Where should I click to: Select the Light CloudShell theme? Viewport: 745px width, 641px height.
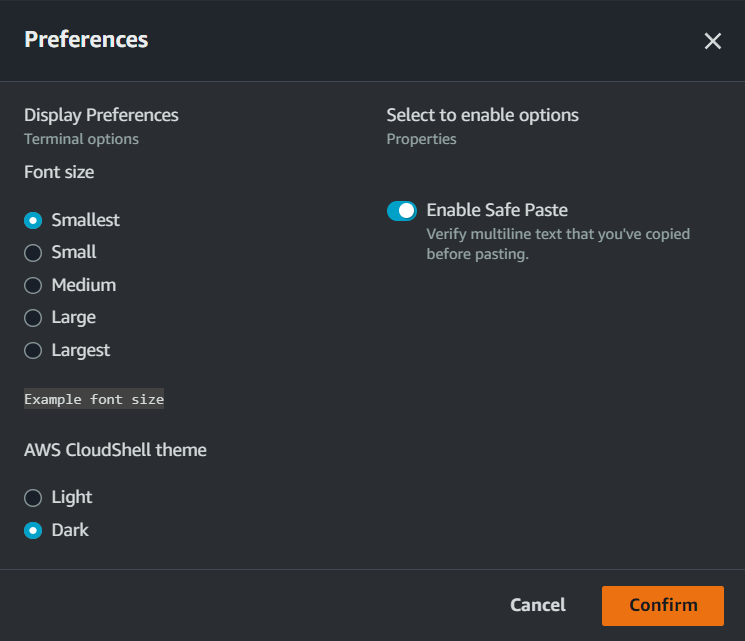pyautogui.click(x=33, y=497)
